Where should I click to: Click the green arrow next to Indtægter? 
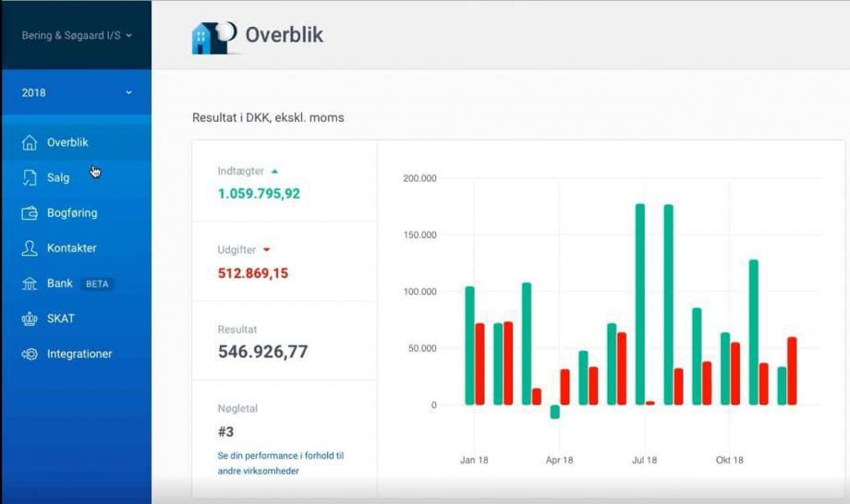pos(274,171)
